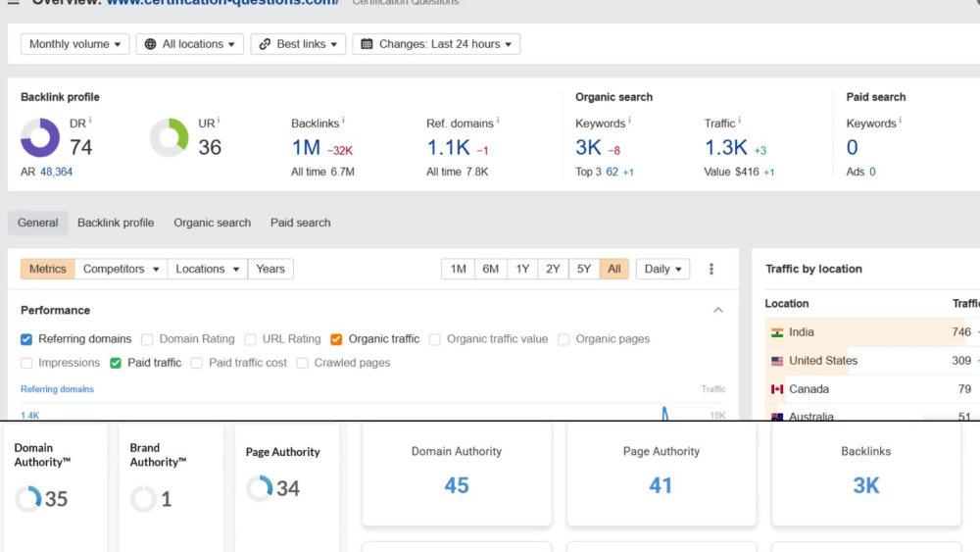Click the Backlinks info icon
The height and width of the screenshot is (552, 980).
(343, 120)
